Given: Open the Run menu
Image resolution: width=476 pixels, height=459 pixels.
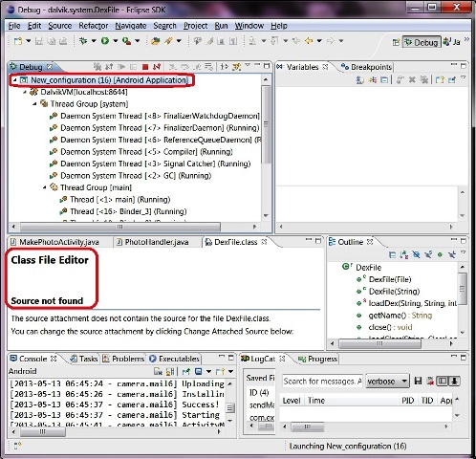Looking at the screenshot, I should point(221,26).
